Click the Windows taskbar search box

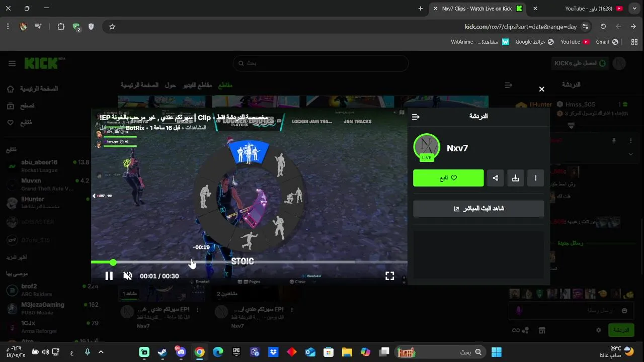coord(441,352)
